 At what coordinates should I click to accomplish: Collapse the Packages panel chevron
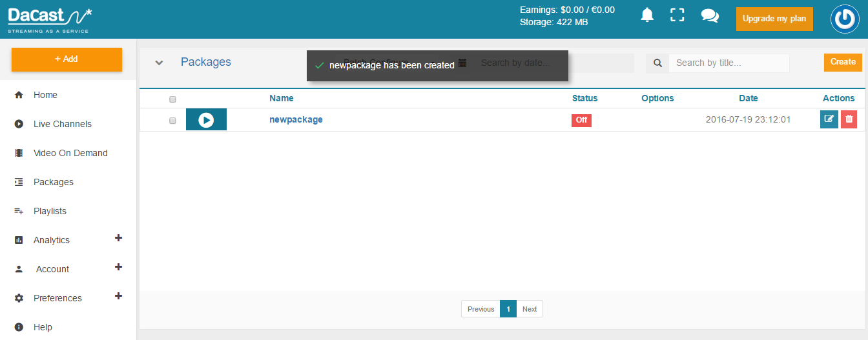click(x=160, y=63)
